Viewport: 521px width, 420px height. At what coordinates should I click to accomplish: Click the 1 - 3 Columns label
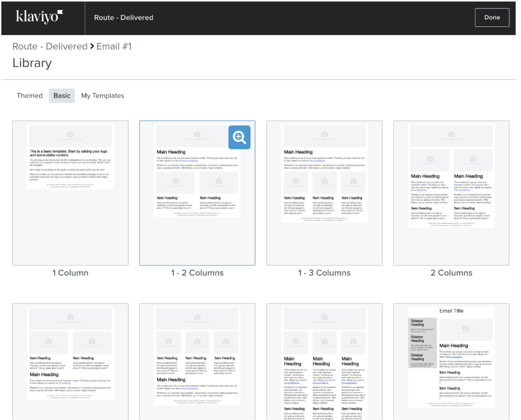pos(324,273)
